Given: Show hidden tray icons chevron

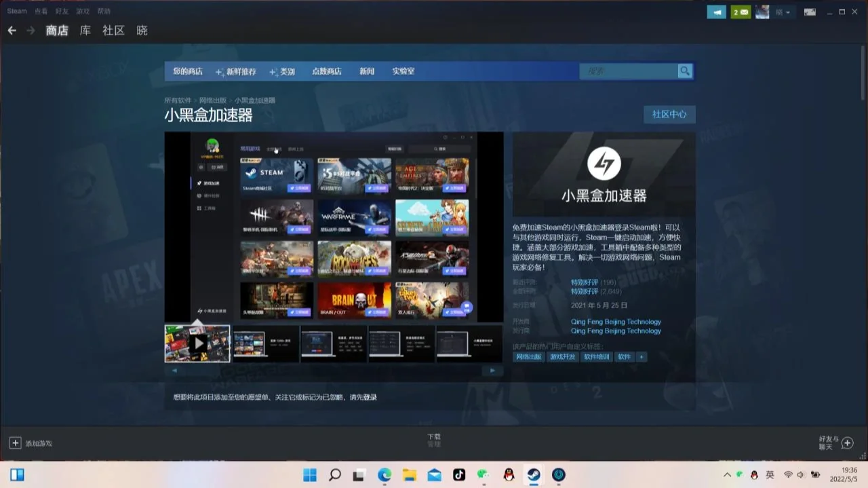Looking at the screenshot, I should pyautogui.click(x=727, y=474).
